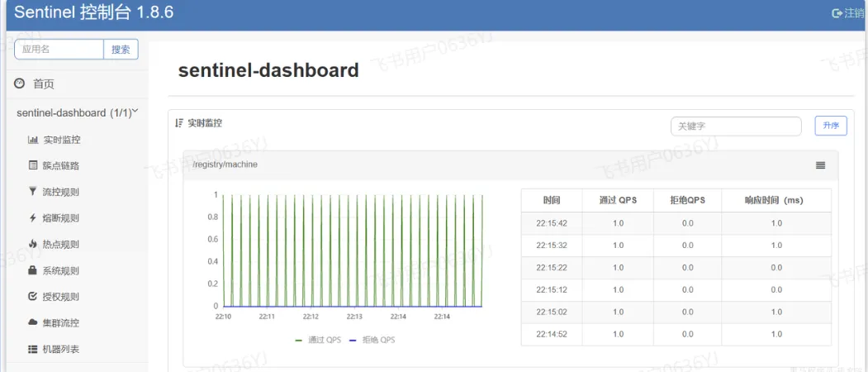
Task: Click the 注销 logout link
Action: 853,13
